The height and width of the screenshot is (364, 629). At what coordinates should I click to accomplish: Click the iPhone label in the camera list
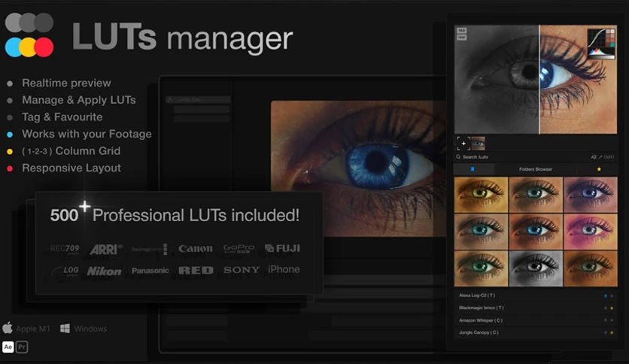(x=284, y=269)
